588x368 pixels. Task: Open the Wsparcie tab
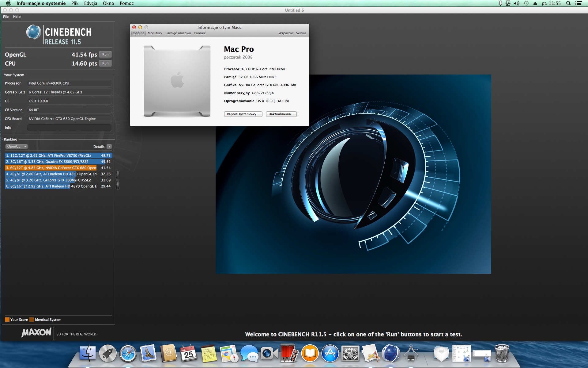coord(286,33)
